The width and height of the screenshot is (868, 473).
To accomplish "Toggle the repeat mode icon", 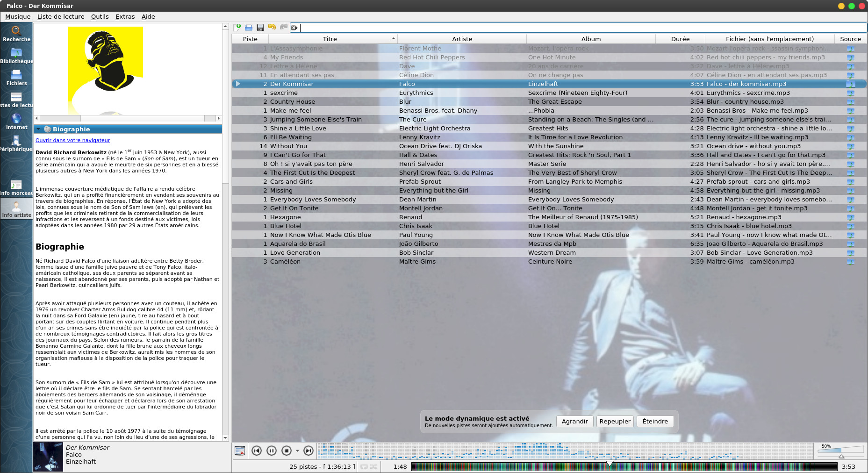I will tap(364, 466).
